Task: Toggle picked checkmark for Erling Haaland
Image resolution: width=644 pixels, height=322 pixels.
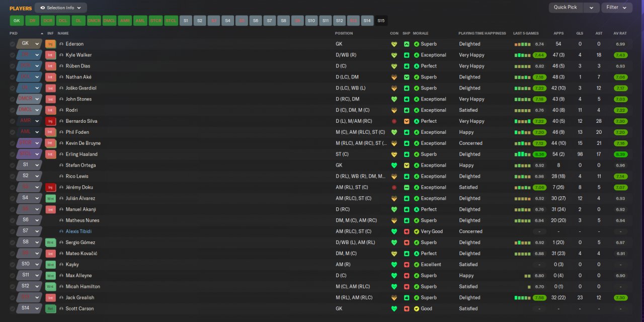Action: tap(12, 154)
